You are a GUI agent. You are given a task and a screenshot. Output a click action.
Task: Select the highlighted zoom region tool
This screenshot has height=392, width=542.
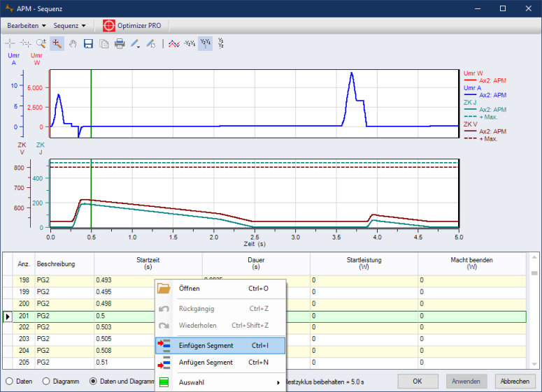click(x=57, y=44)
